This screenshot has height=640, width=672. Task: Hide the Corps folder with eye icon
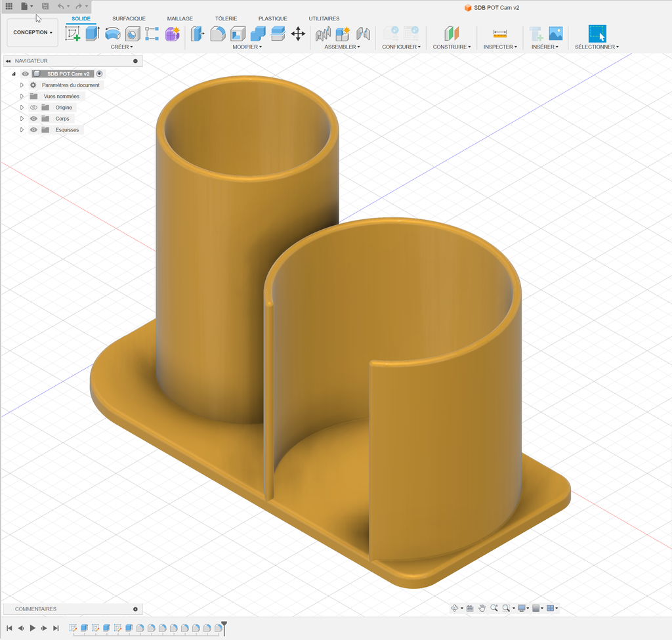click(x=33, y=119)
